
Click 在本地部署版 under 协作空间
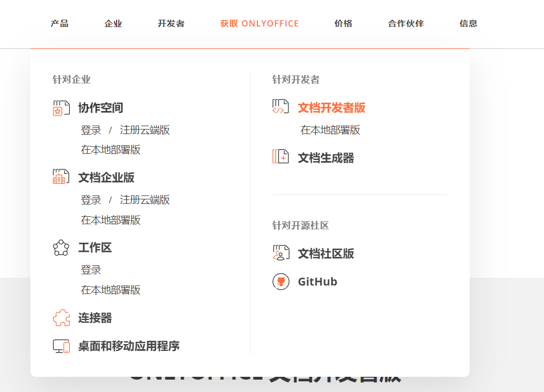pos(111,150)
